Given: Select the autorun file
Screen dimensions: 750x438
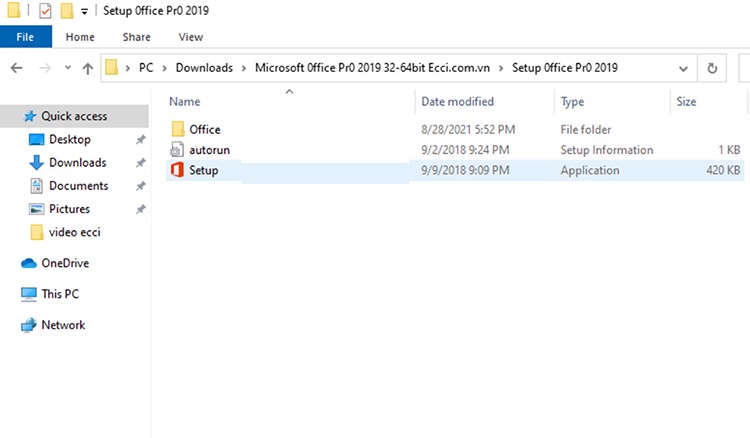Looking at the screenshot, I should [210, 150].
